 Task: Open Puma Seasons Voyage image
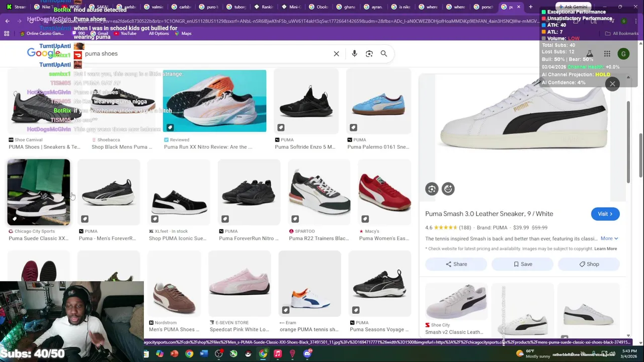[380, 284]
